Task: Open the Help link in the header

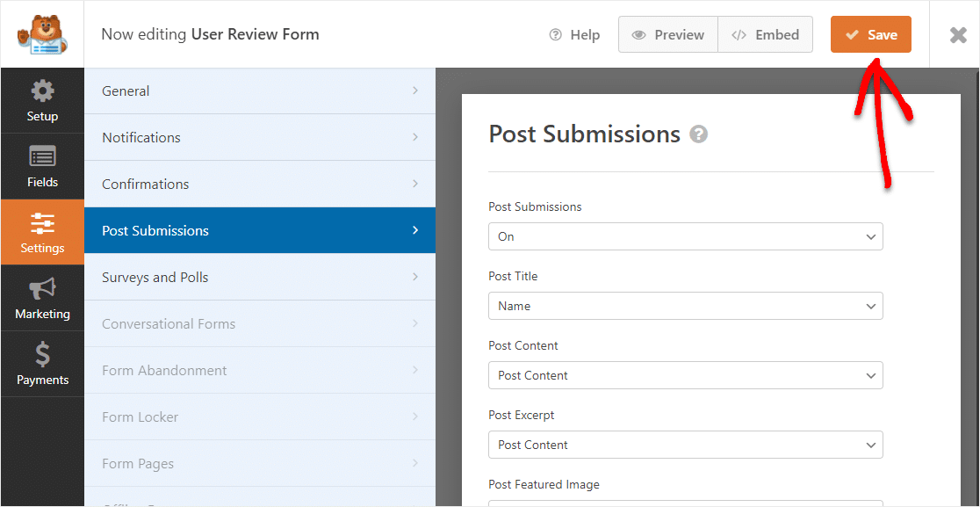Action: tap(574, 35)
